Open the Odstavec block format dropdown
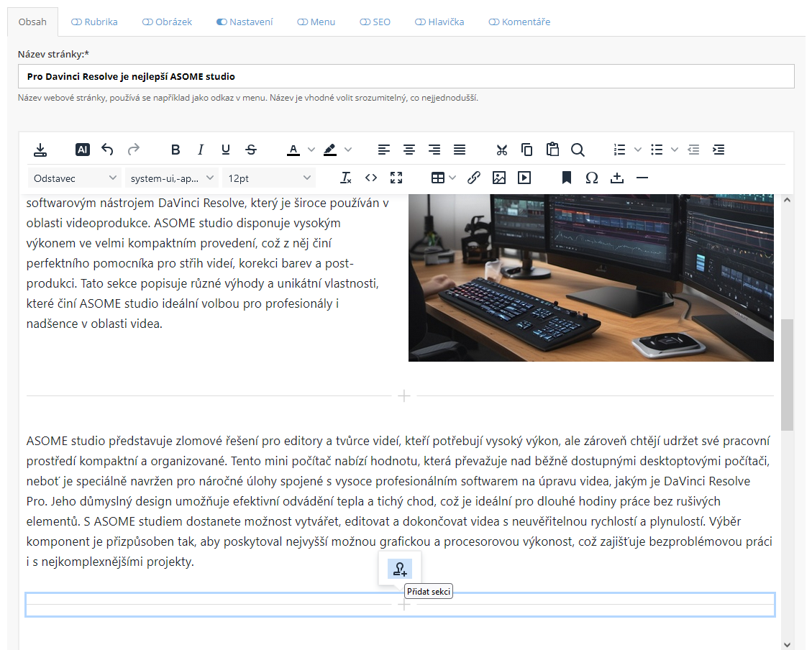The image size is (812, 650). (x=74, y=178)
